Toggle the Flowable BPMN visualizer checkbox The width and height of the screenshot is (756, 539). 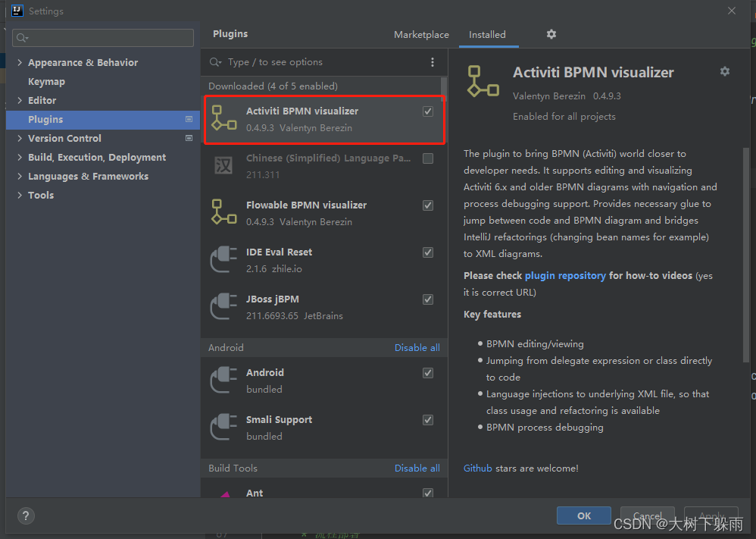[428, 205]
